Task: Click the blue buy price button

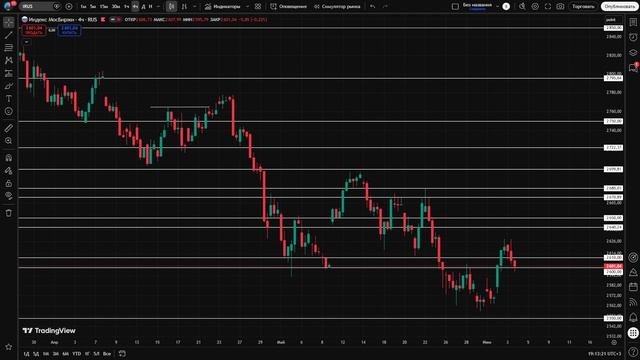Action: click(x=69, y=30)
